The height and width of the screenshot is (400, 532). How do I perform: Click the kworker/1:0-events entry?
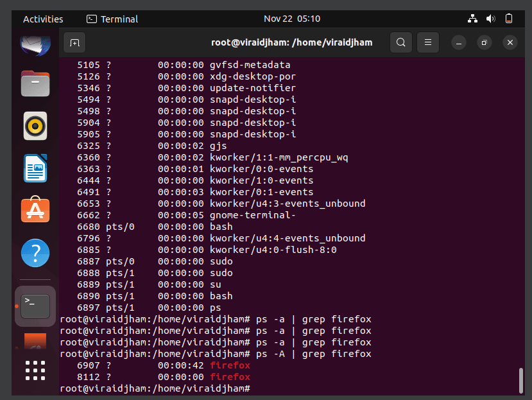tap(262, 180)
